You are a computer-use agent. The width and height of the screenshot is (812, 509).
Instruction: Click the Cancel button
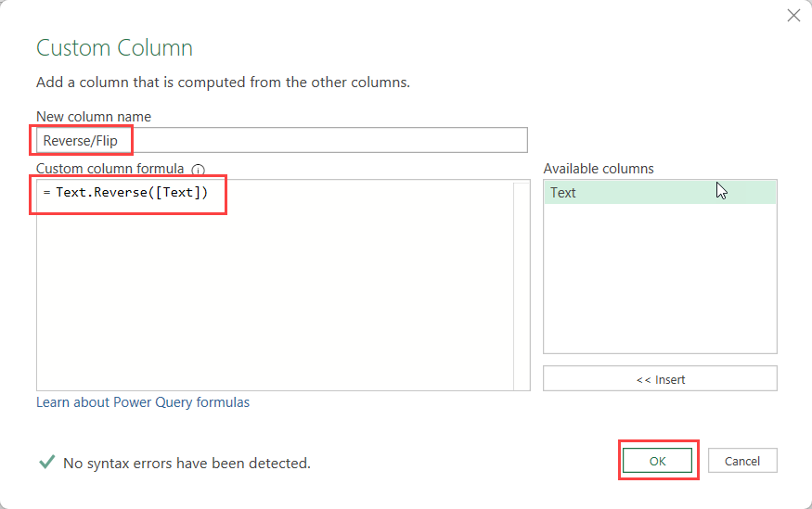point(742,461)
